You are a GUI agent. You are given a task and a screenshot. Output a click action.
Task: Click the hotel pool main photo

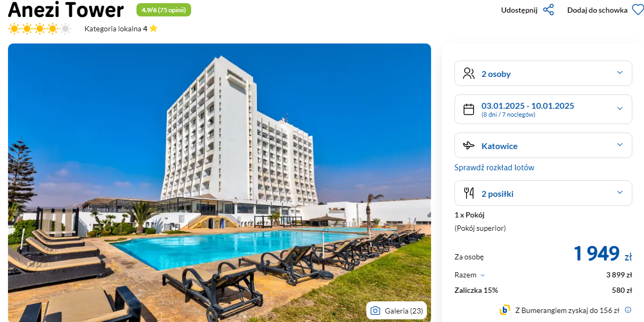[x=219, y=182]
